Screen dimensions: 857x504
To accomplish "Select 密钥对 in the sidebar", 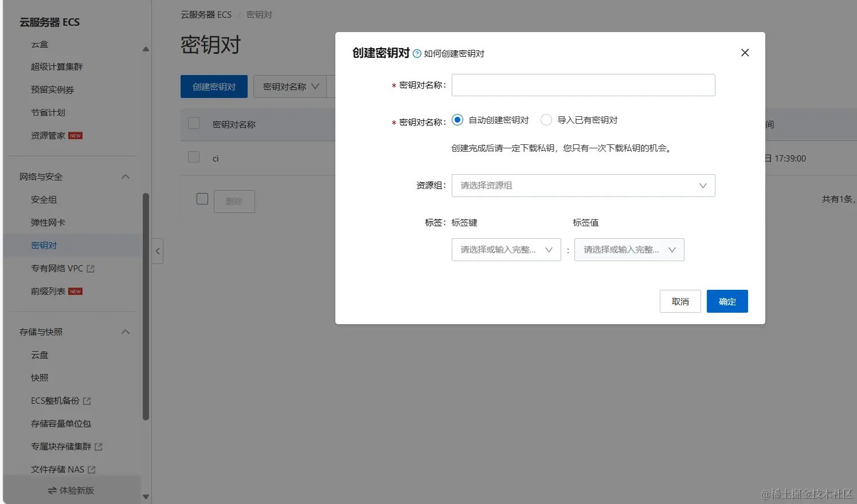I will tap(44, 246).
